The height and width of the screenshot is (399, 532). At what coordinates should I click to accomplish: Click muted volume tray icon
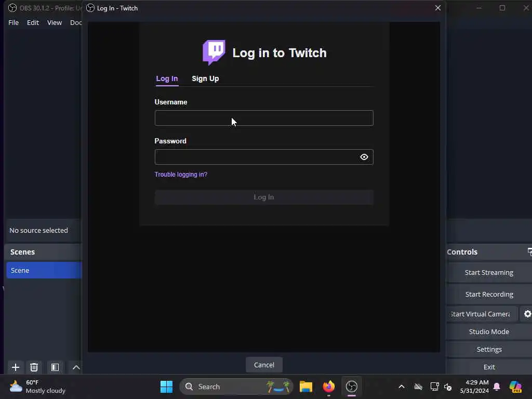point(448,387)
